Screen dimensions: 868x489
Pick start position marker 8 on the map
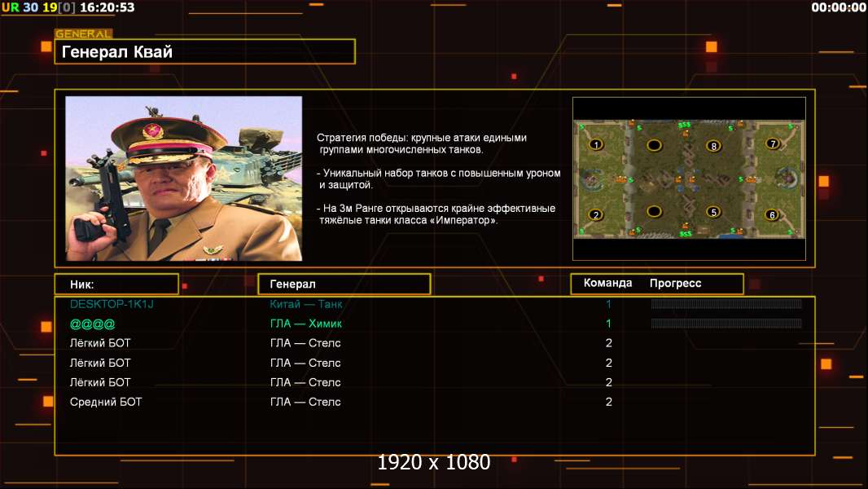click(x=713, y=146)
